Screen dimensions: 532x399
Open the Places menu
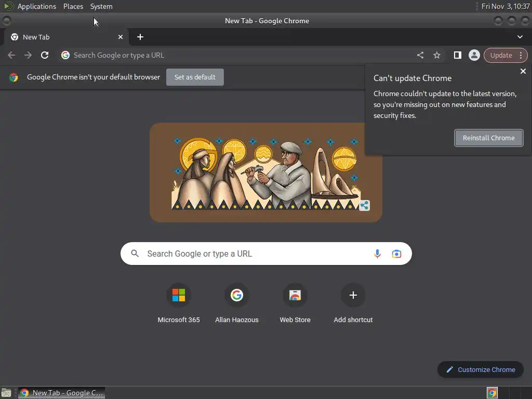pos(73,6)
